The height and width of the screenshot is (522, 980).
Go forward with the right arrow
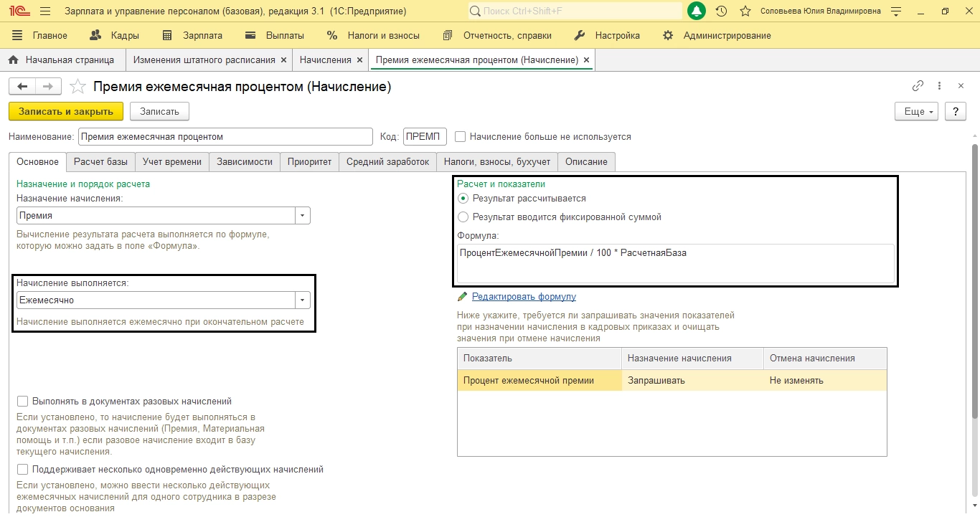tap(48, 87)
